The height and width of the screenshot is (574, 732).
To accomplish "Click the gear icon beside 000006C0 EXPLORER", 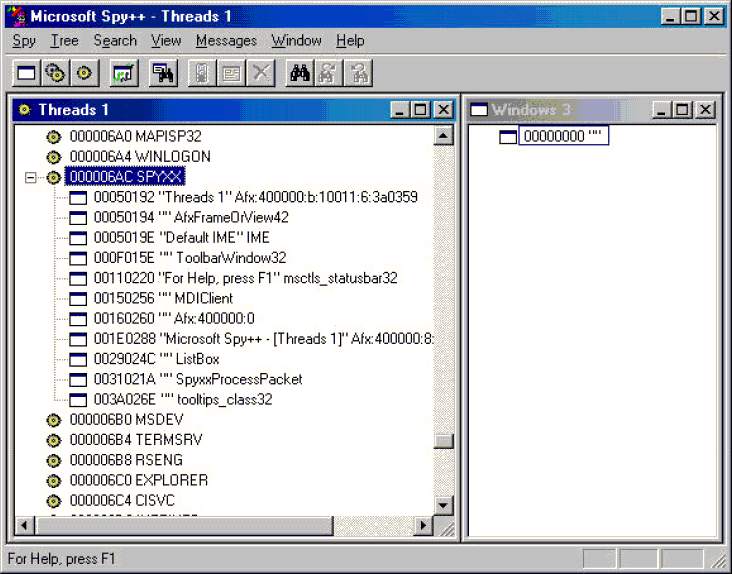I will coord(54,481).
